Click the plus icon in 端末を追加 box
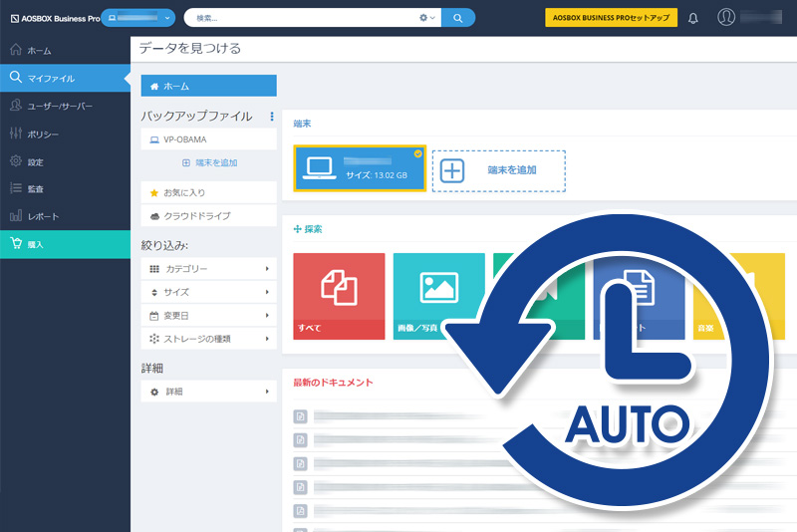 pyautogui.click(x=452, y=170)
